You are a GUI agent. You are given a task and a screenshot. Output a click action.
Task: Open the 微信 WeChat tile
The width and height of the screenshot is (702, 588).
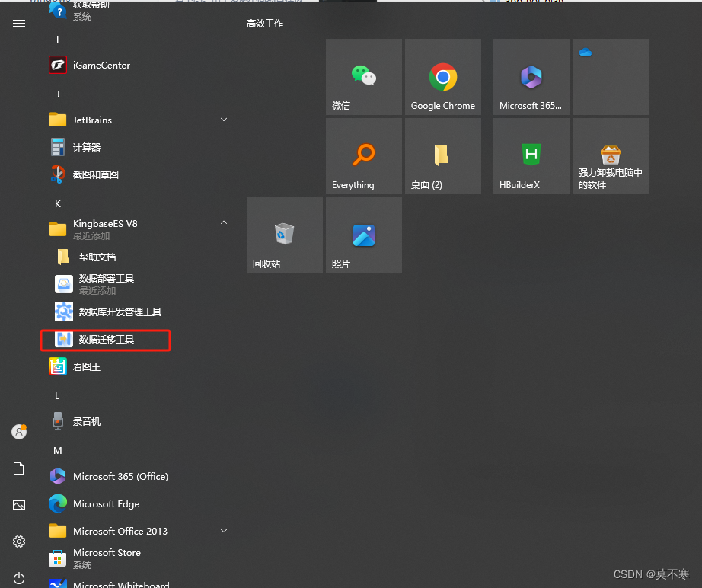point(363,77)
